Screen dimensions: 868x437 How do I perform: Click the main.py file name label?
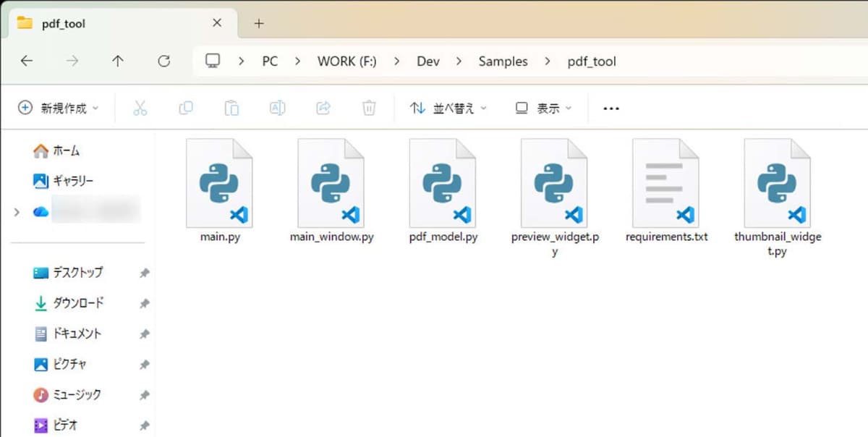pos(220,237)
